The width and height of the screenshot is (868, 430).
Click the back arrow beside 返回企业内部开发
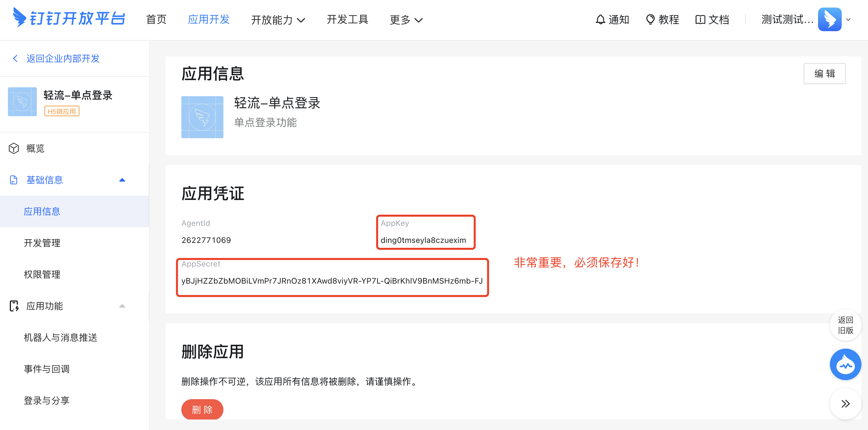point(15,58)
